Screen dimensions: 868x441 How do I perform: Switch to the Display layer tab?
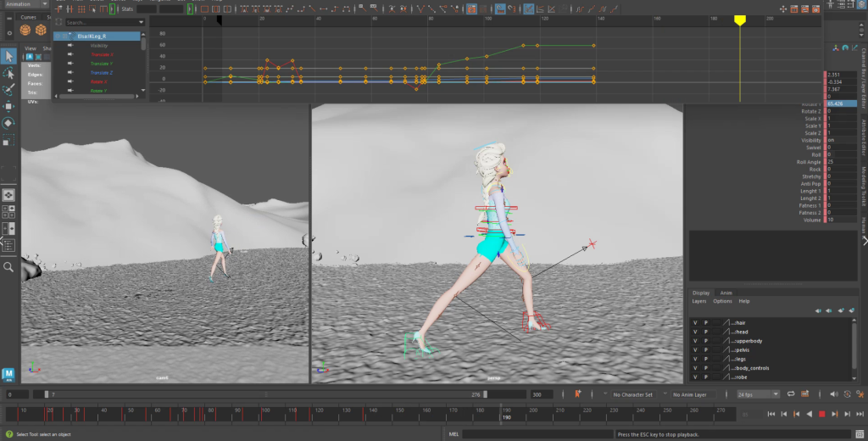pyautogui.click(x=701, y=293)
